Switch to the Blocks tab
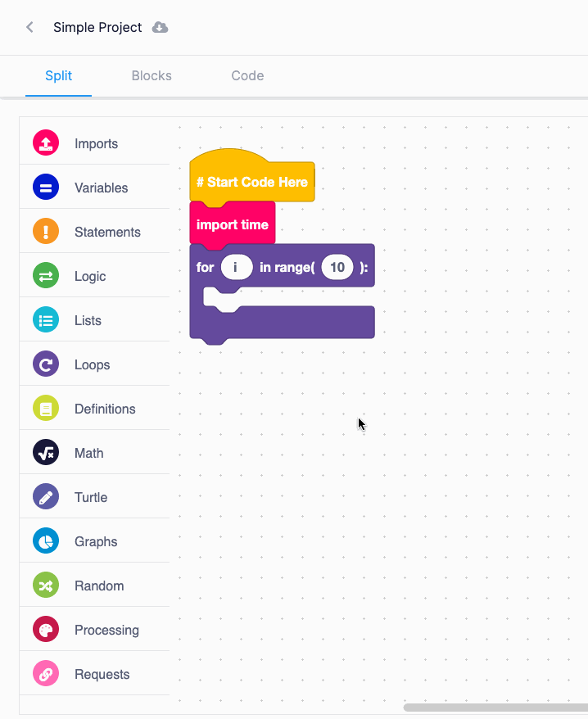 coord(152,75)
